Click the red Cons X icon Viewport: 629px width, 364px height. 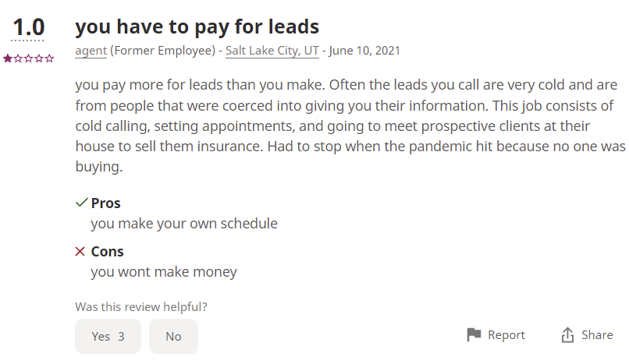click(x=80, y=252)
